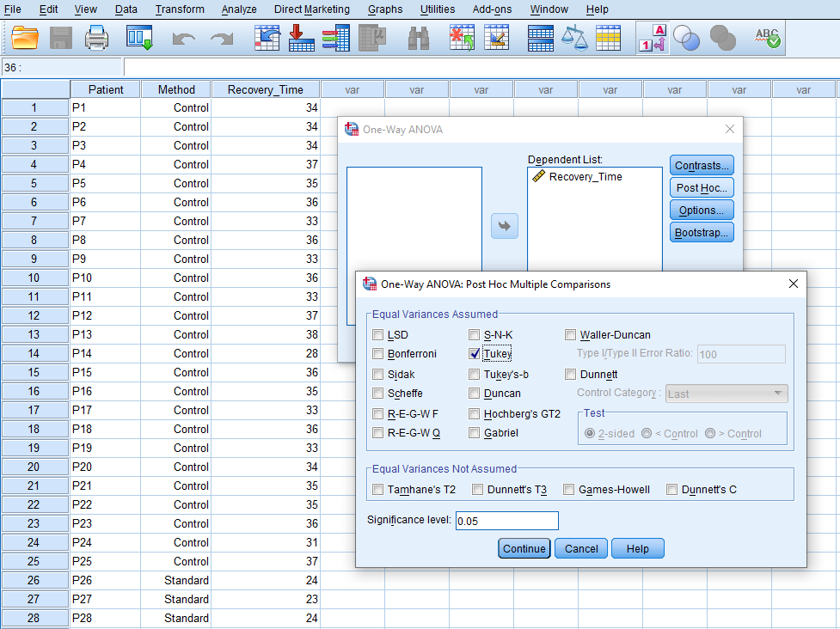The height and width of the screenshot is (629, 840).
Task: Click the Significance level input field
Action: pyautogui.click(x=506, y=521)
